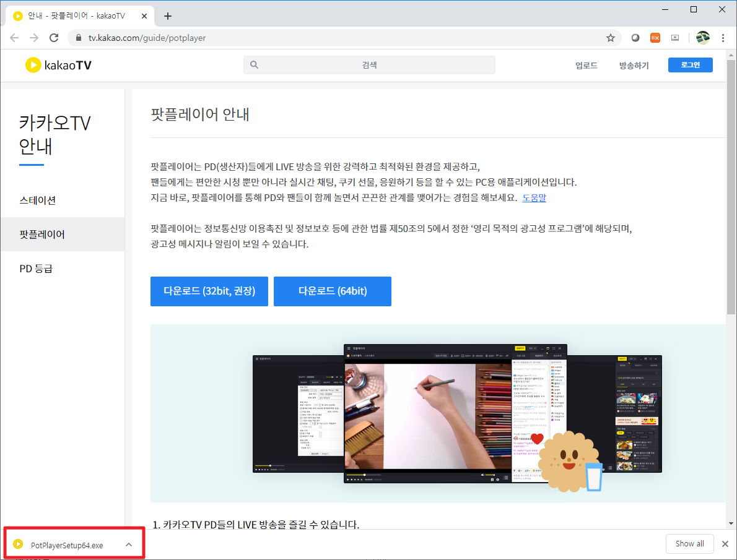Go to kakaoTV home via logo
737x560 pixels.
pos(58,65)
